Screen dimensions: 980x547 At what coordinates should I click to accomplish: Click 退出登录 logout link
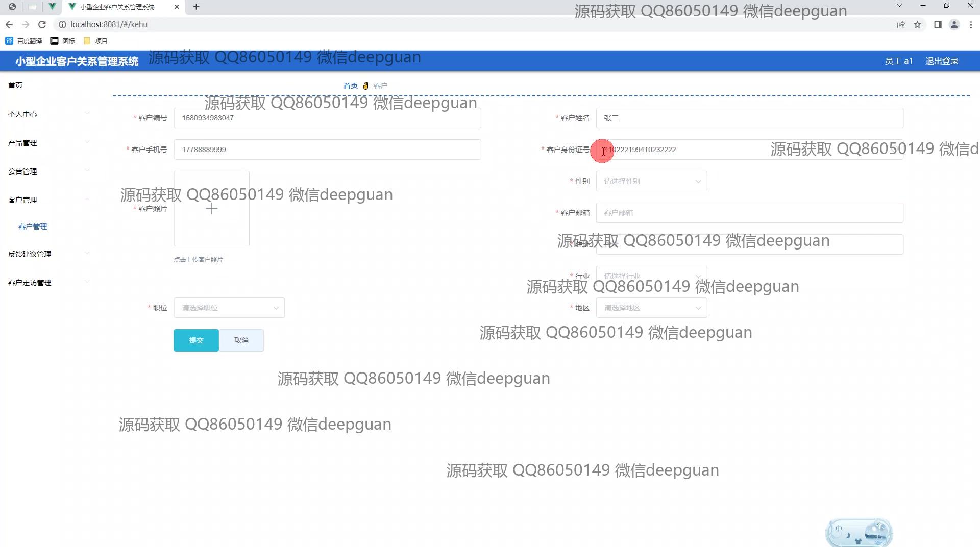tap(942, 61)
